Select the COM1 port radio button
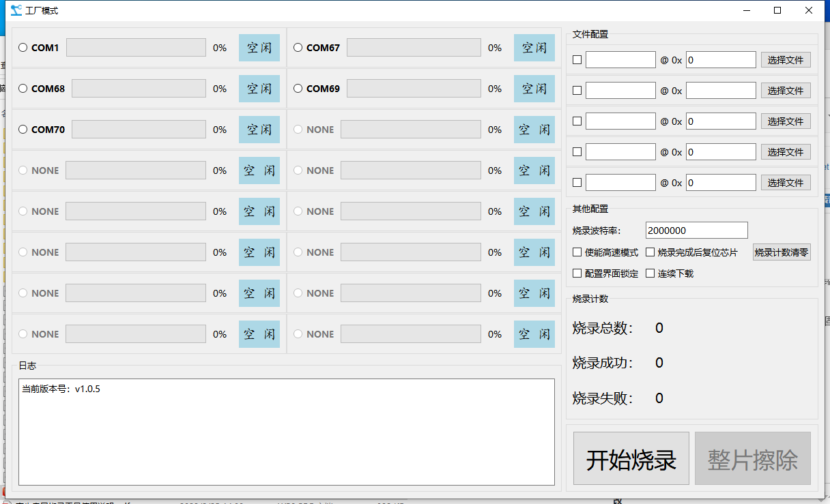 coord(23,48)
